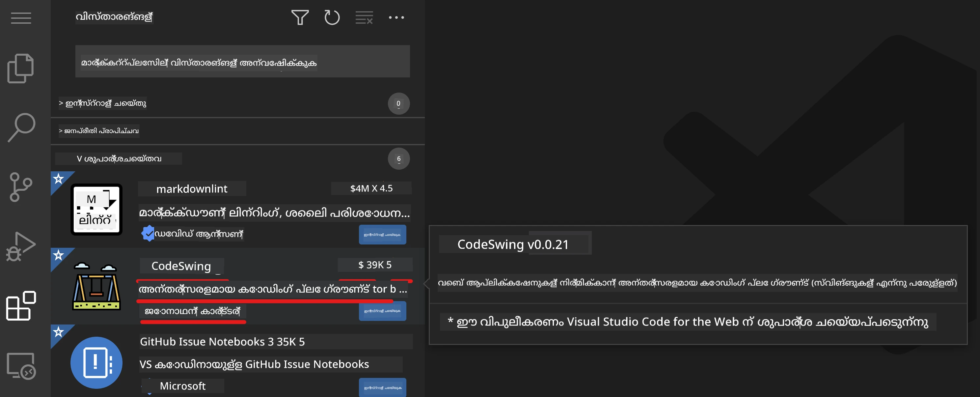Refresh the extensions list
This screenshot has height=397, width=980.
click(332, 17)
